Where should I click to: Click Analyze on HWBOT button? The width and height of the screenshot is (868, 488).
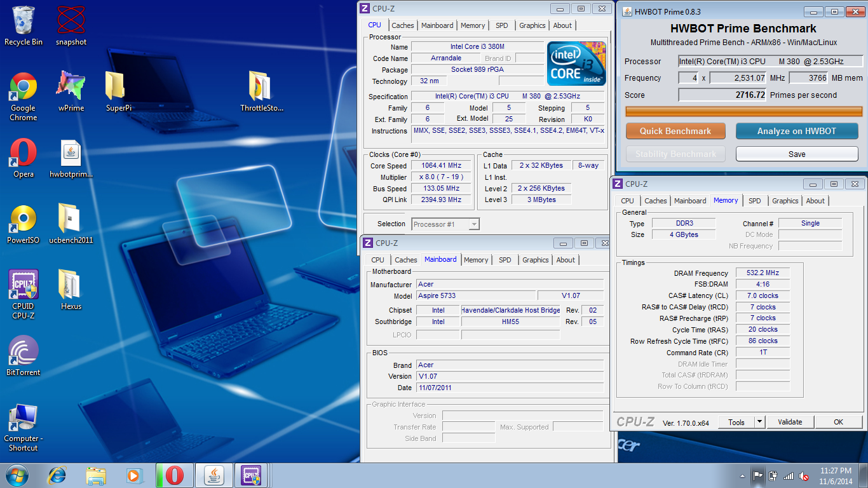(797, 131)
